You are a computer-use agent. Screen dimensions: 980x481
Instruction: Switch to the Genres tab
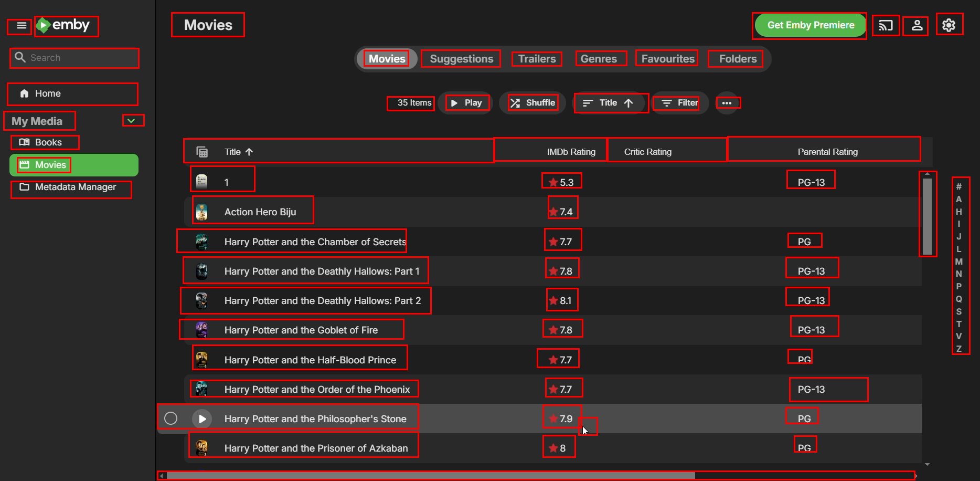point(599,59)
